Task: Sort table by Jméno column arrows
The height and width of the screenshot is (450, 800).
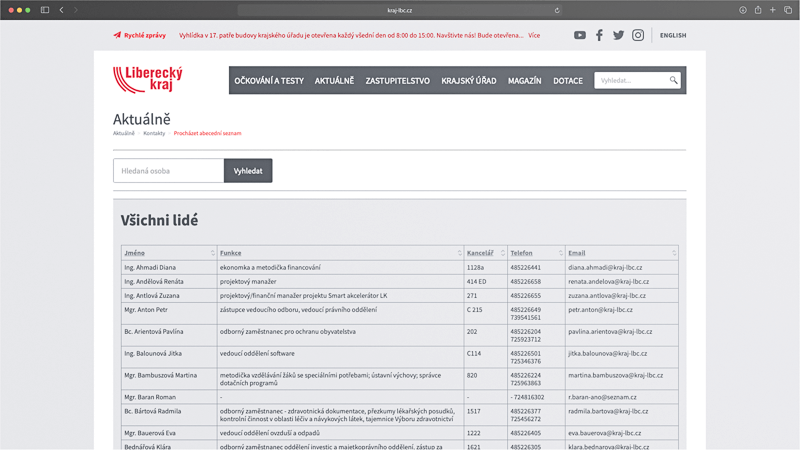Action: coord(213,253)
